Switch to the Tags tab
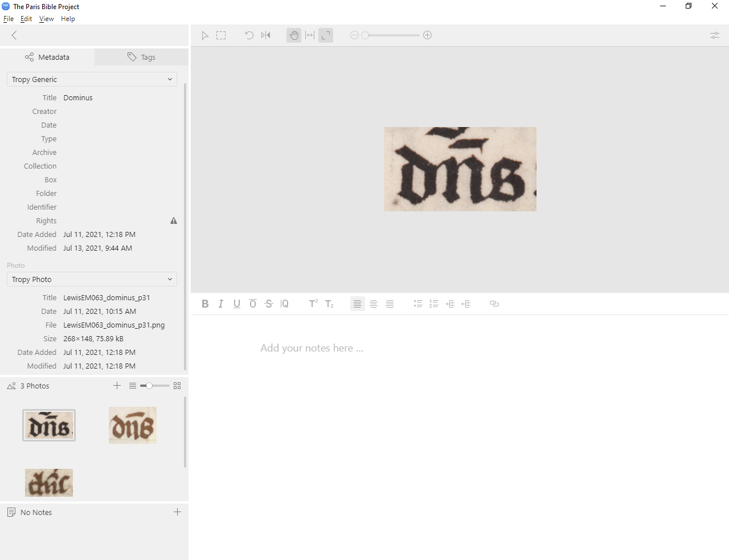 tap(141, 57)
